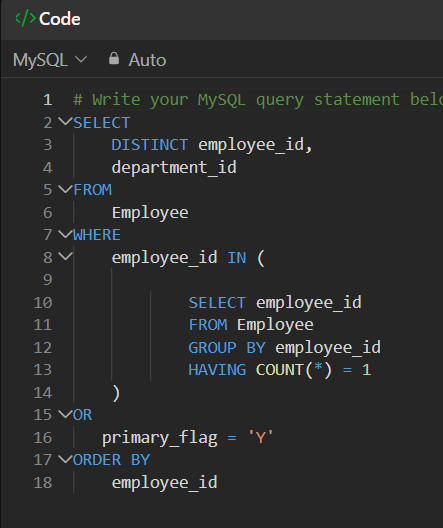The width and height of the screenshot is (443, 528).
Task: Click department_id on line 4
Action: (x=174, y=167)
